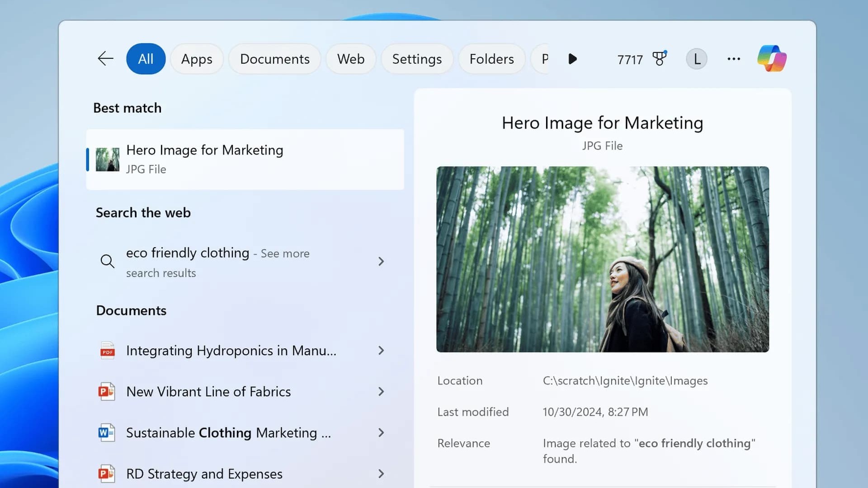Image resolution: width=868 pixels, height=488 pixels.
Task: Switch to the Settings filter
Action: (x=417, y=59)
